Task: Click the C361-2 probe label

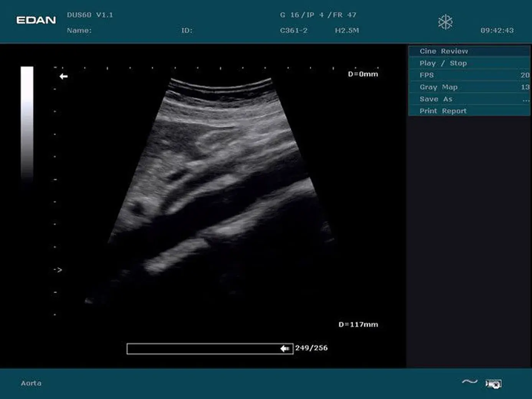Action: (x=294, y=30)
